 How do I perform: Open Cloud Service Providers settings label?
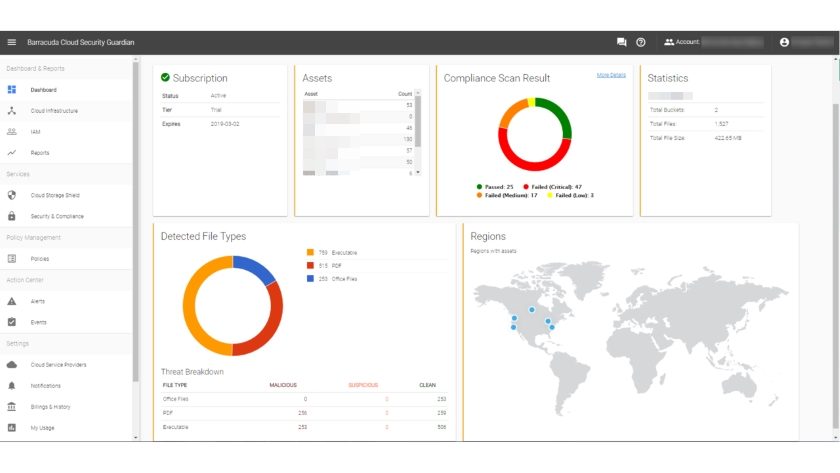(x=58, y=365)
